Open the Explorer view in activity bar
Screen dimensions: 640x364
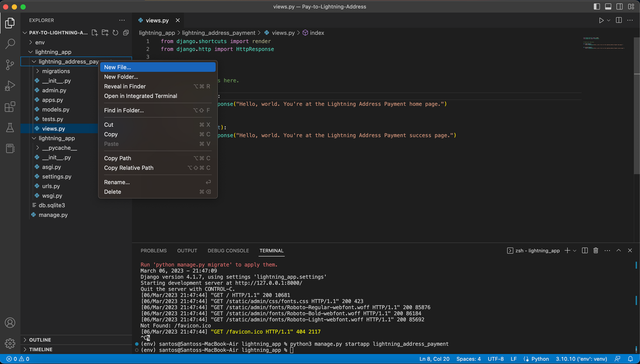(x=10, y=23)
